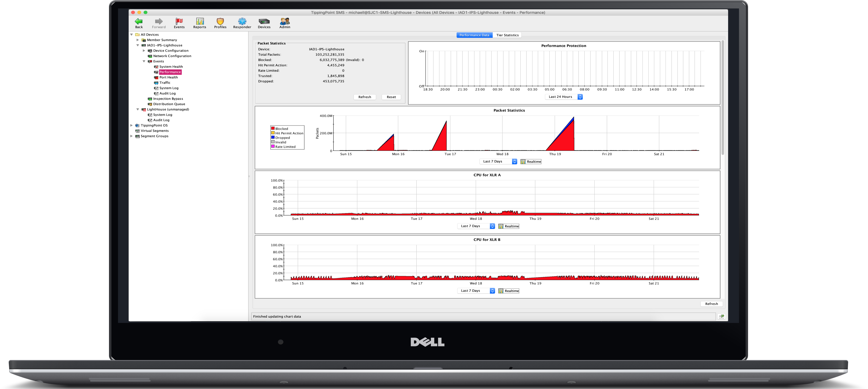This screenshot has height=389, width=868.
Task: Click the chart icon in CPU XLR A Realtime
Action: (501, 226)
